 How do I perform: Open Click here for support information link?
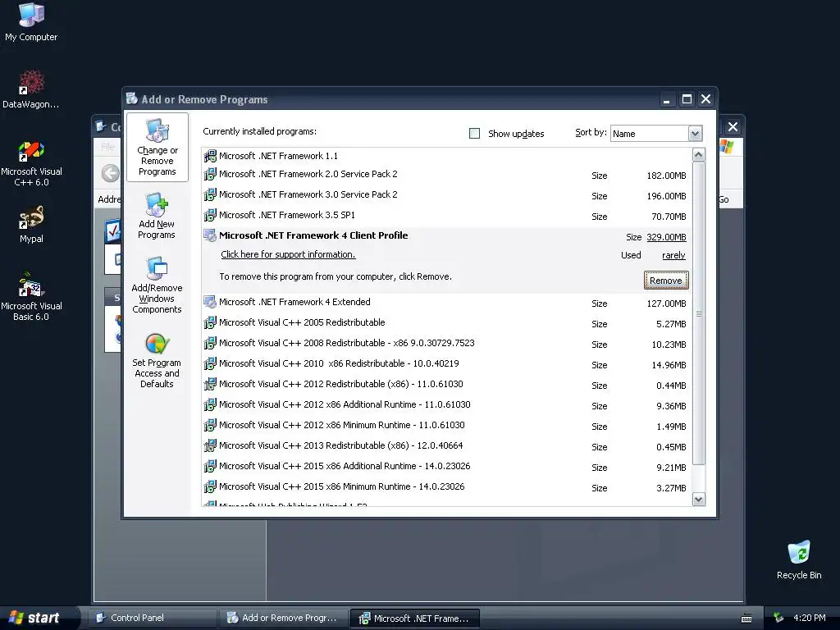point(288,254)
